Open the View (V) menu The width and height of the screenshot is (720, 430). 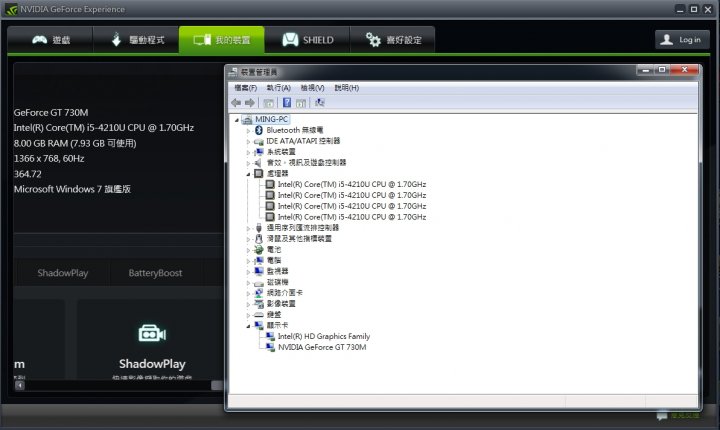coord(312,87)
